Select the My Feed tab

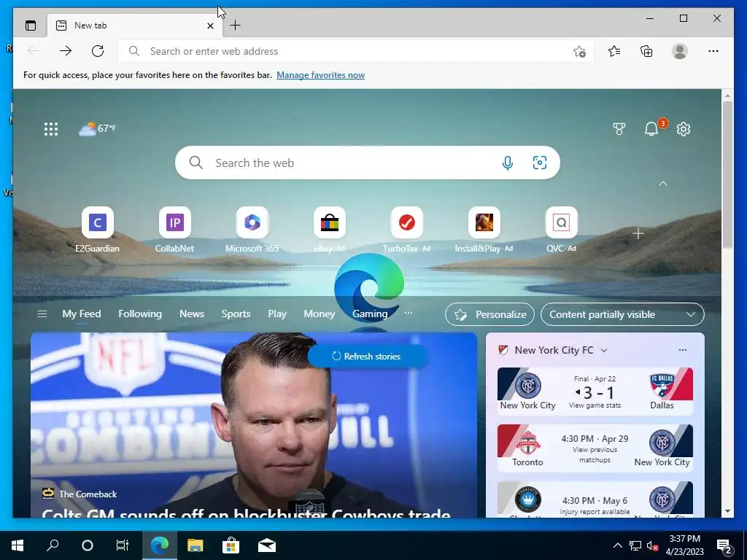pyautogui.click(x=82, y=314)
